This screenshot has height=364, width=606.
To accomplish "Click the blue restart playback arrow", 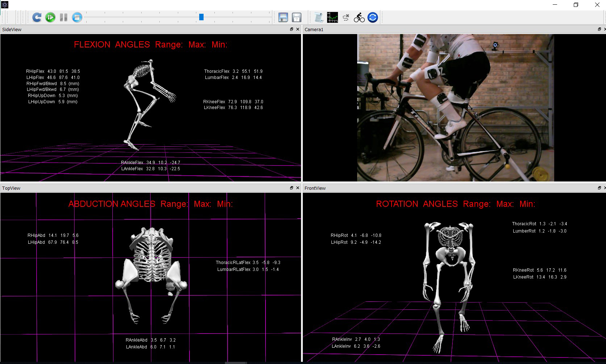I will pos(37,17).
